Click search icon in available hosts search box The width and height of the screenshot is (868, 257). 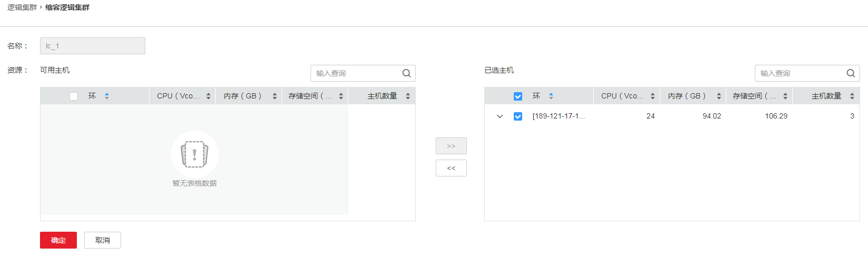coord(406,73)
